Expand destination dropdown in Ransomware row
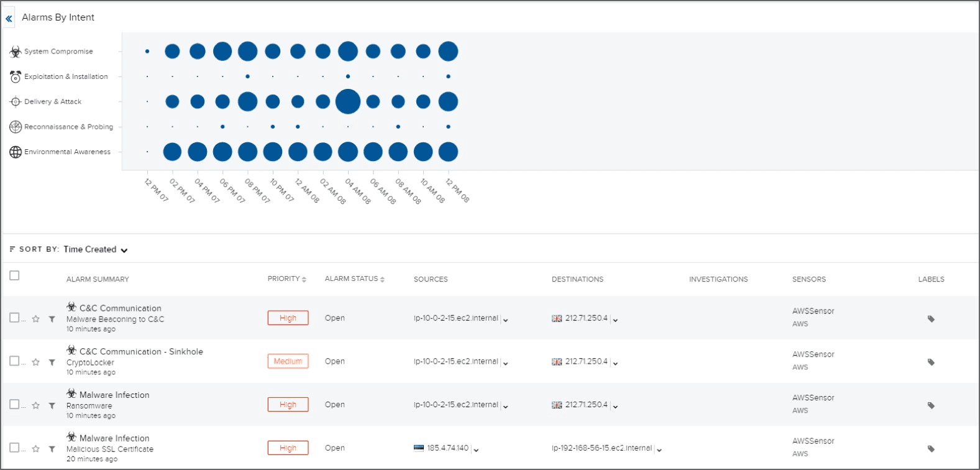Viewport: 980px width, 470px height. coord(615,407)
